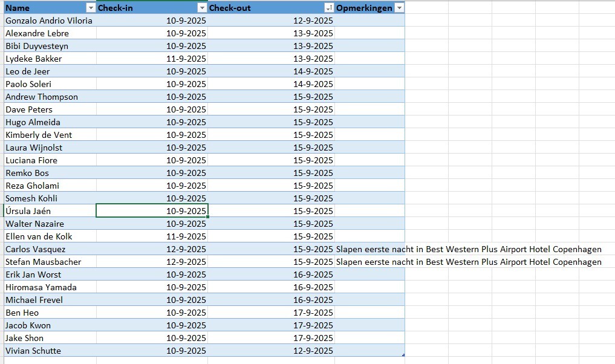The height and width of the screenshot is (364, 615).
Task: Select the cell Dave Peters
Action: click(50, 109)
